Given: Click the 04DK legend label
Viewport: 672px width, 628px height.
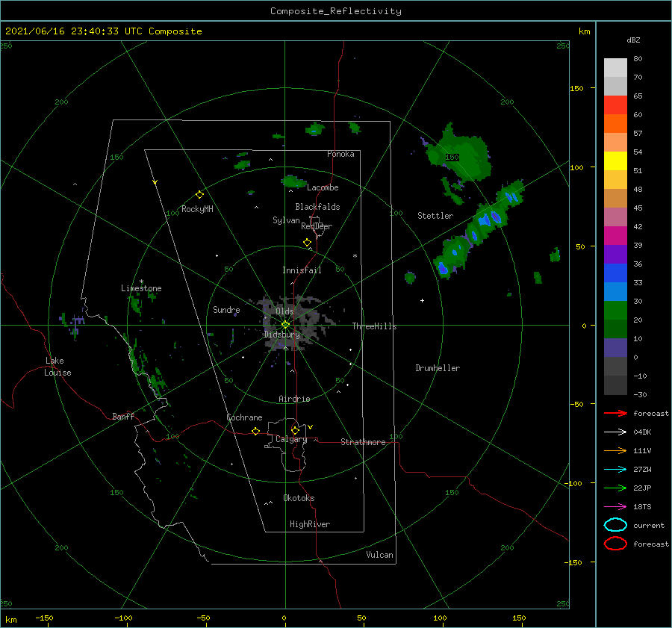Looking at the screenshot, I should pos(642,432).
